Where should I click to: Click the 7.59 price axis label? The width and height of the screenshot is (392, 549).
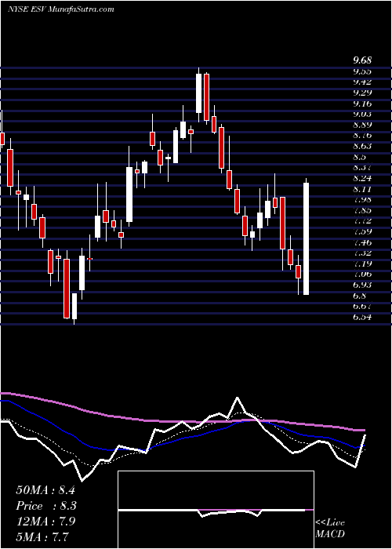tap(362, 231)
